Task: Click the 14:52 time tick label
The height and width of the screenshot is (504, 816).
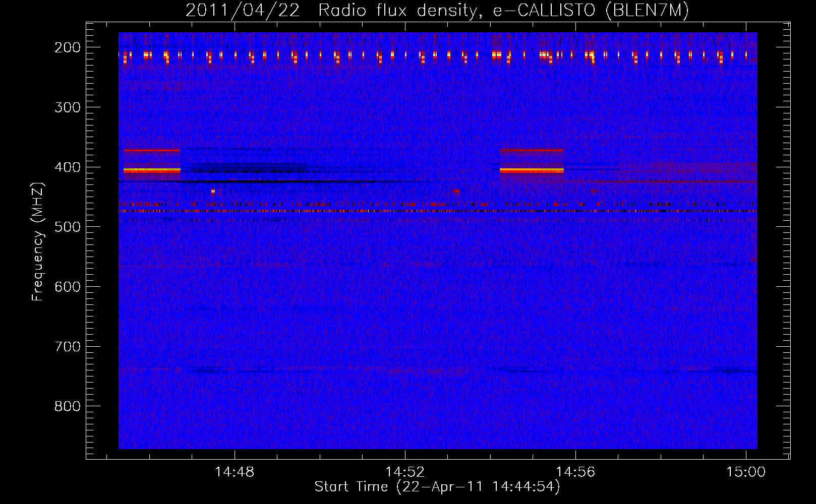Action: [x=405, y=472]
